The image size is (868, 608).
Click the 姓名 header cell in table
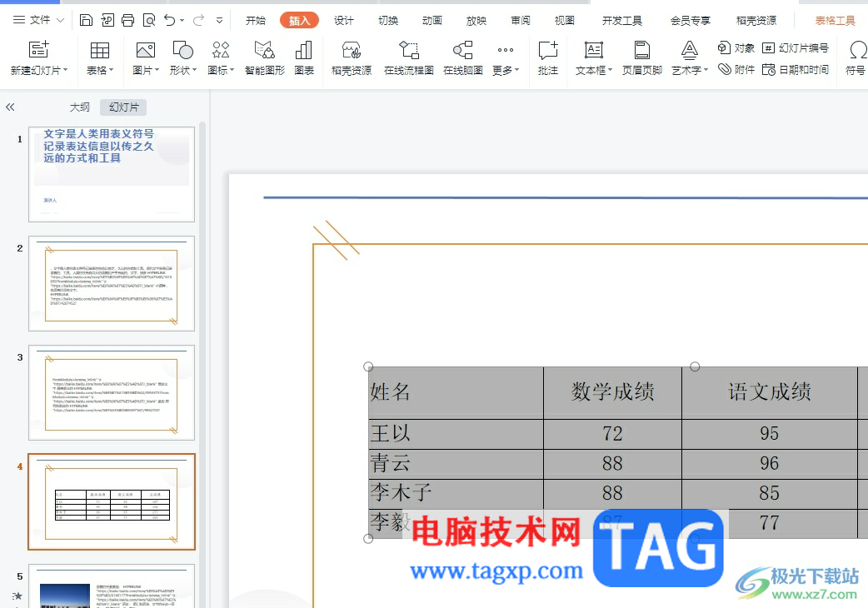coord(456,392)
